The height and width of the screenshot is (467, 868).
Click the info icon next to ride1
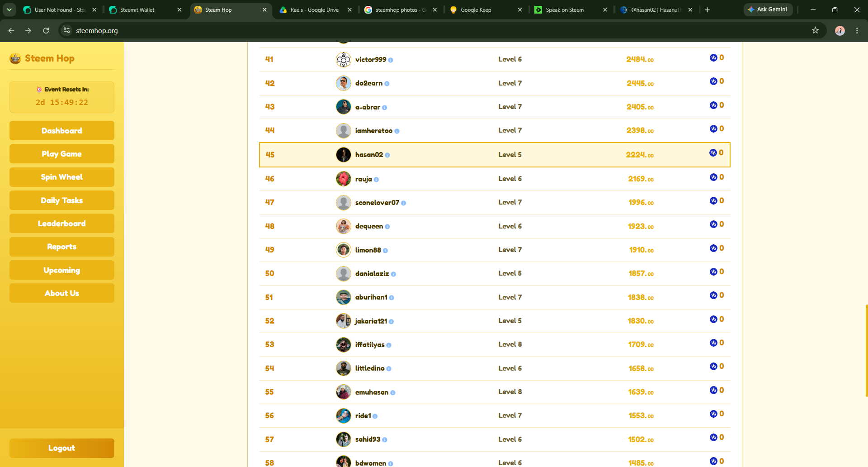[375, 416]
